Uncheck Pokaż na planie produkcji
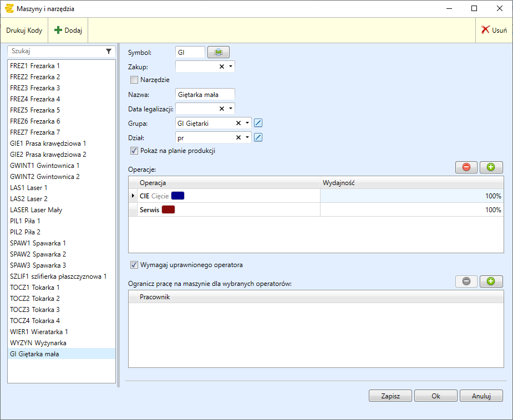Viewport: 513px width, 420px height. (134, 151)
